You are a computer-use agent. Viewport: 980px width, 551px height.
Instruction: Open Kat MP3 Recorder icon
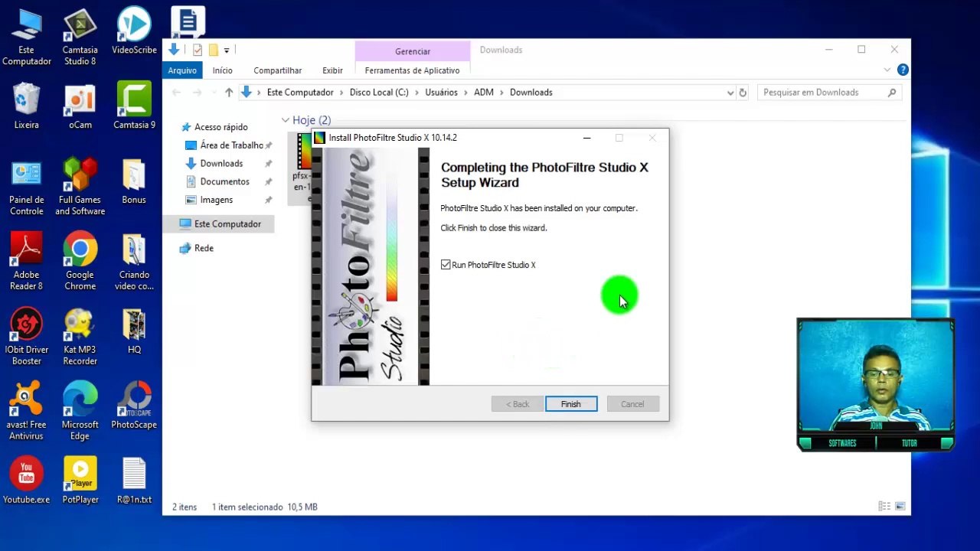[x=80, y=337]
